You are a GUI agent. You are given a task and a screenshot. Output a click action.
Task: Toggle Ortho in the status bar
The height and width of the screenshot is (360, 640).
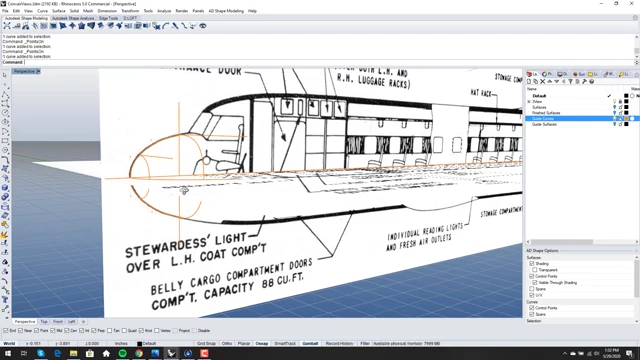(x=227, y=344)
